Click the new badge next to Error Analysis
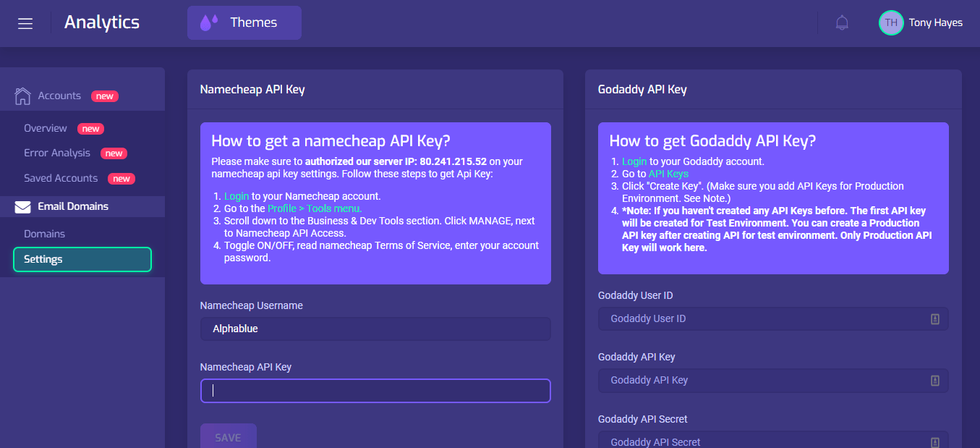 [114, 153]
